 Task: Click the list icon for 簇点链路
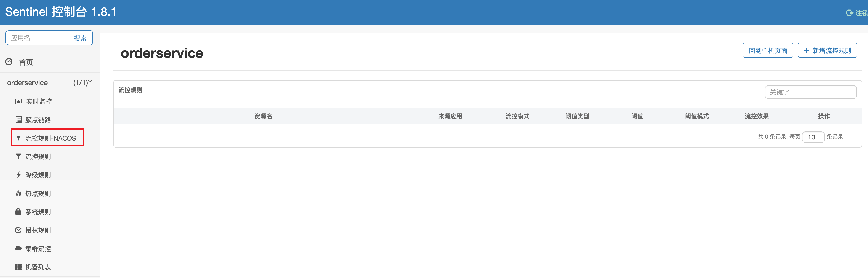point(18,119)
